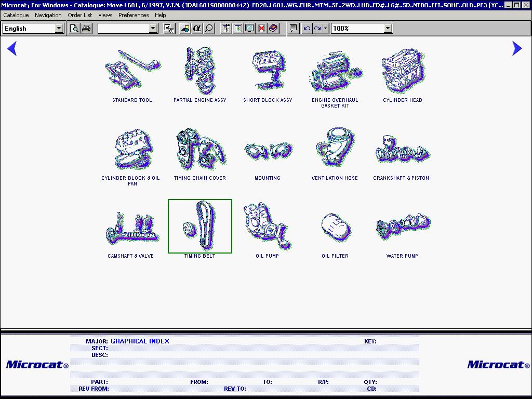Choose the Cylinder Head illustration
The width and height of the screenshot is (532, 399).
[x=403, y=71]
